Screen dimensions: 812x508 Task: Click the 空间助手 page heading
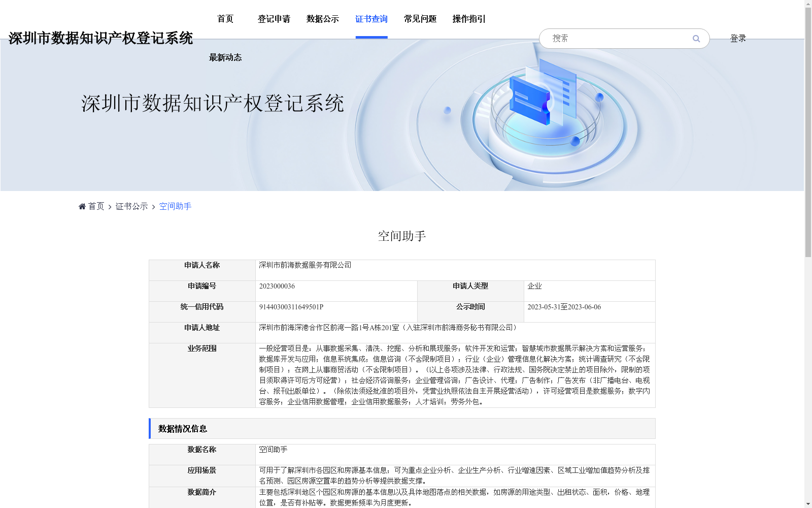click(402, 236)
